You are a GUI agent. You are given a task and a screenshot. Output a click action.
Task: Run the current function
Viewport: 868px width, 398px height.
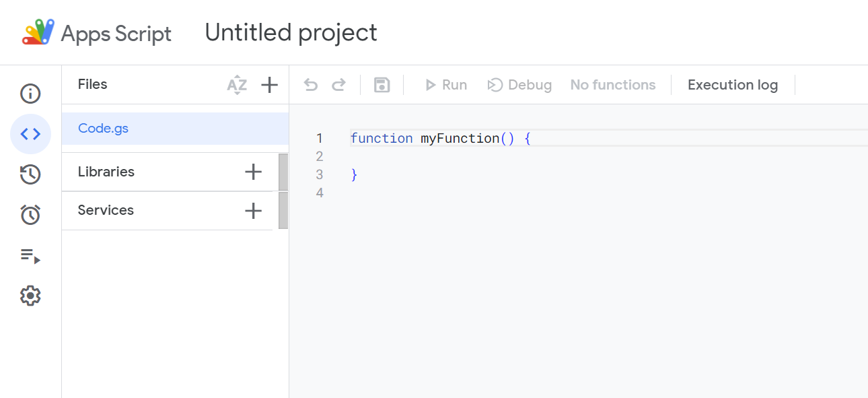coord(446,84)
